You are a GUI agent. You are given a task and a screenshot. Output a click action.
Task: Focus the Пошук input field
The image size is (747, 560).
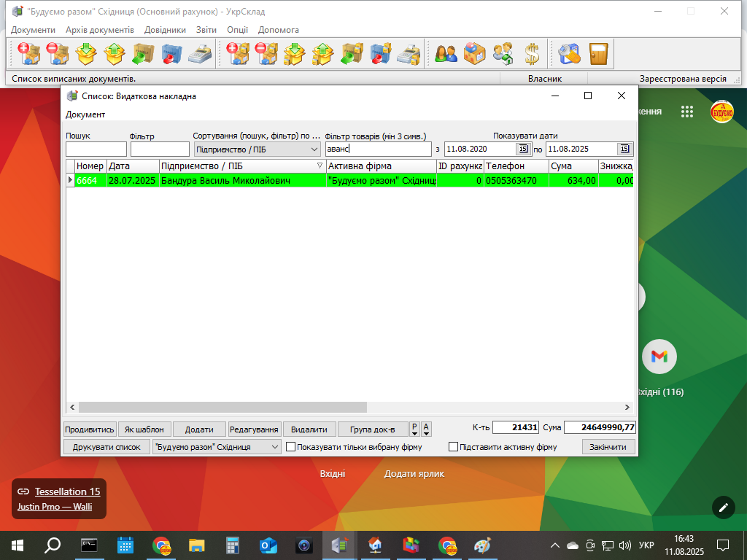[x=96, y=149]
